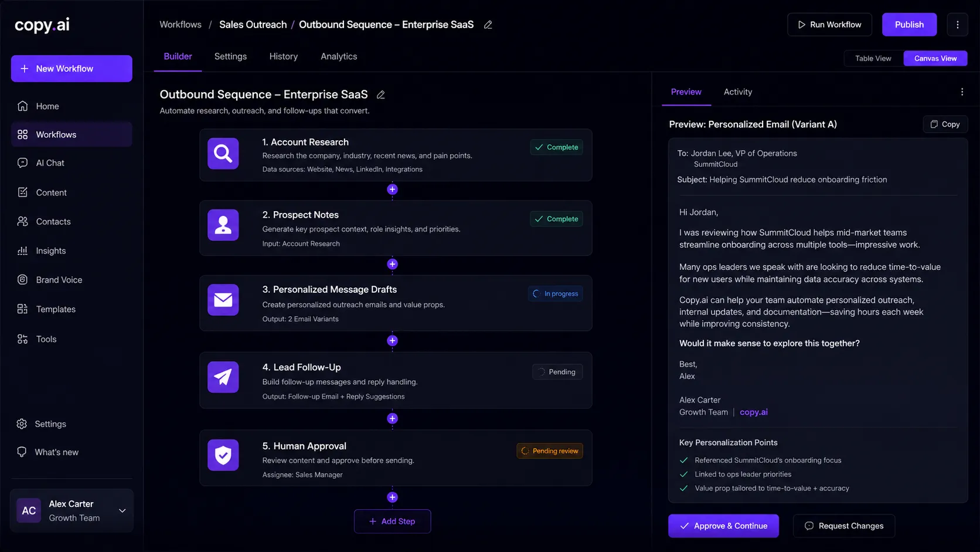
Task: Switch to Table View
Action: 873,58
